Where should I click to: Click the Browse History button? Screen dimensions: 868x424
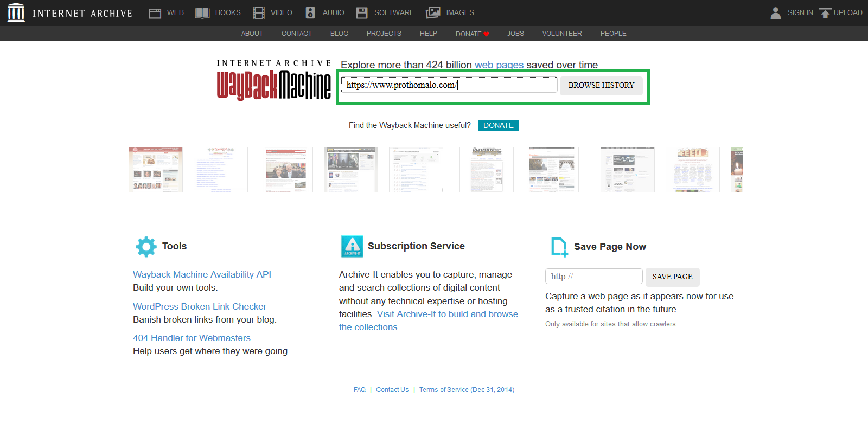[x=601, y=85]
